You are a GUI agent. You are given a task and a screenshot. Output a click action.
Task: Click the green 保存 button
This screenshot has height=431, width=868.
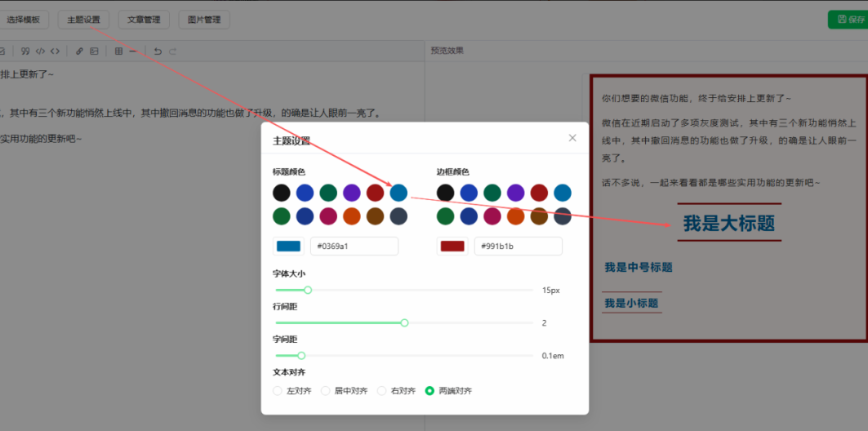(x=849, y=20)
